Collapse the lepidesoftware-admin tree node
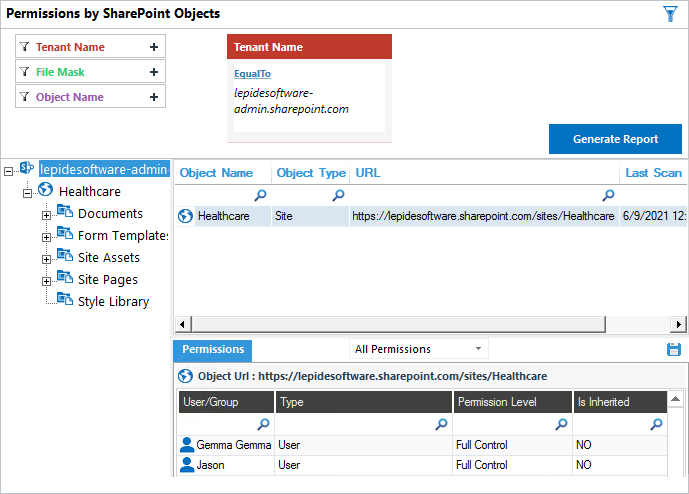The height and width of the screenshot is (494, 689). click(x=8, y=171)
